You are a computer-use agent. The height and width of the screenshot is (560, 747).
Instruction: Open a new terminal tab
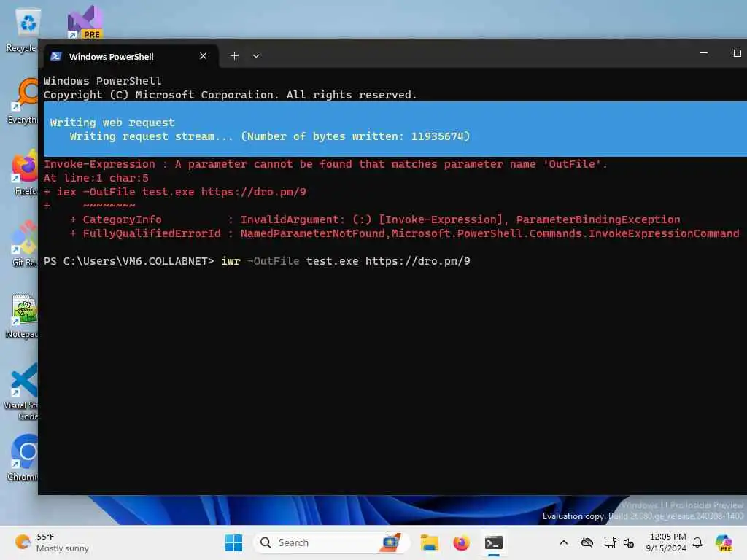tap(234, 56)
